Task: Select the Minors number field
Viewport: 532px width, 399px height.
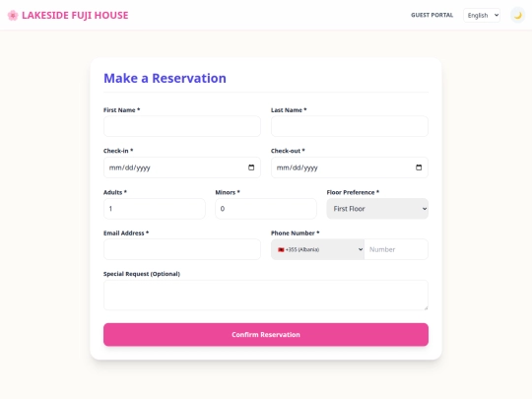Action: (266, 209)
